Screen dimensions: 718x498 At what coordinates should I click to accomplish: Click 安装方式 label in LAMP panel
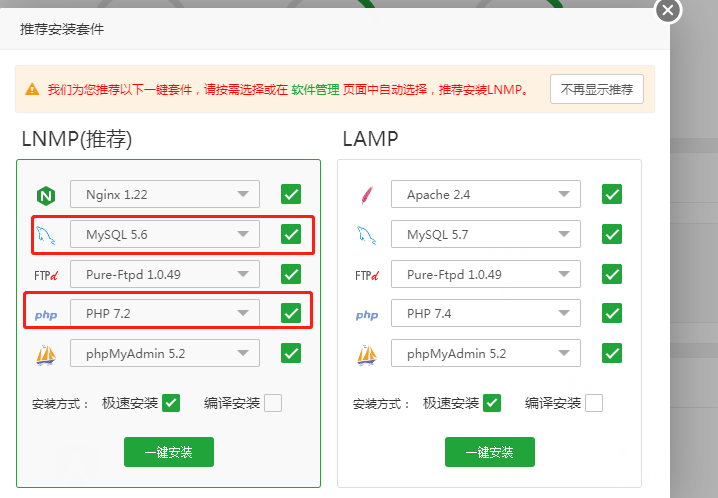coord(381,404)
